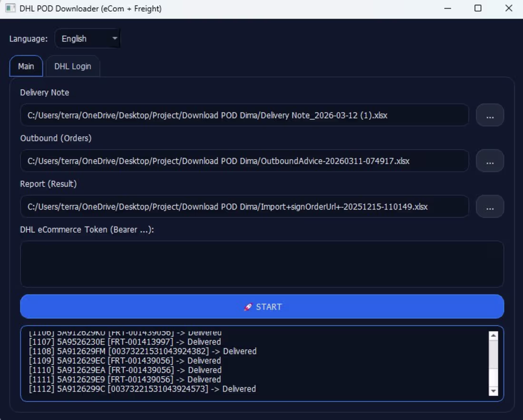The height and width of the screenshot is (420, 523).
Task: Select the Main tab
Action: tap(26, 66)
